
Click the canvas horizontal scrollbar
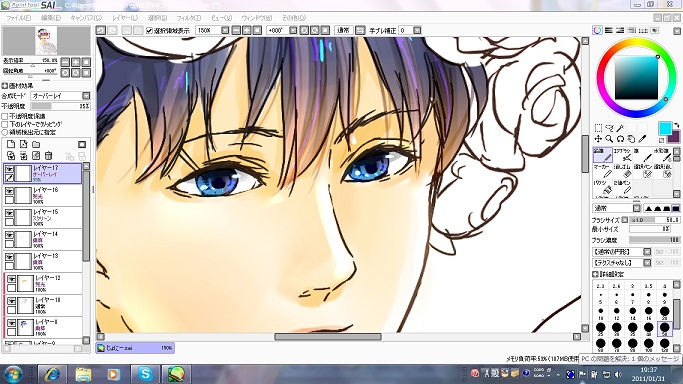pyautogui.click(x=328, y=337)
